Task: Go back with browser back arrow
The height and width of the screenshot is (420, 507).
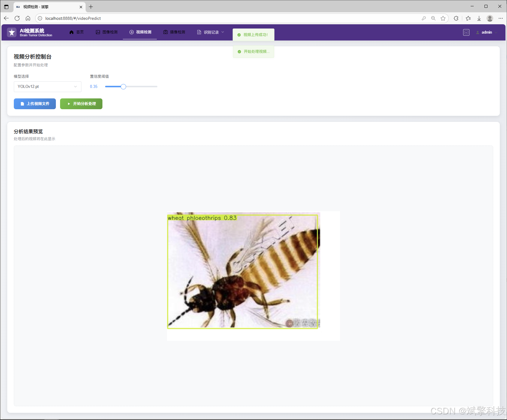Action: pos(6,18)
